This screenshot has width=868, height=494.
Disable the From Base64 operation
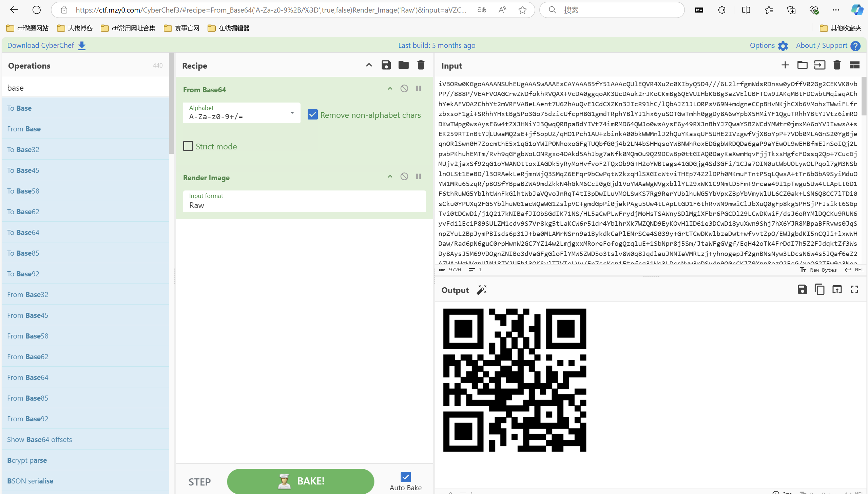[404, 89]
